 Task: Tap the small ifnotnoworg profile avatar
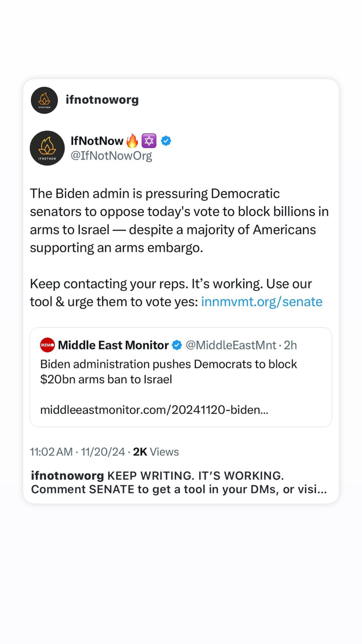click(x=44, y=100)
